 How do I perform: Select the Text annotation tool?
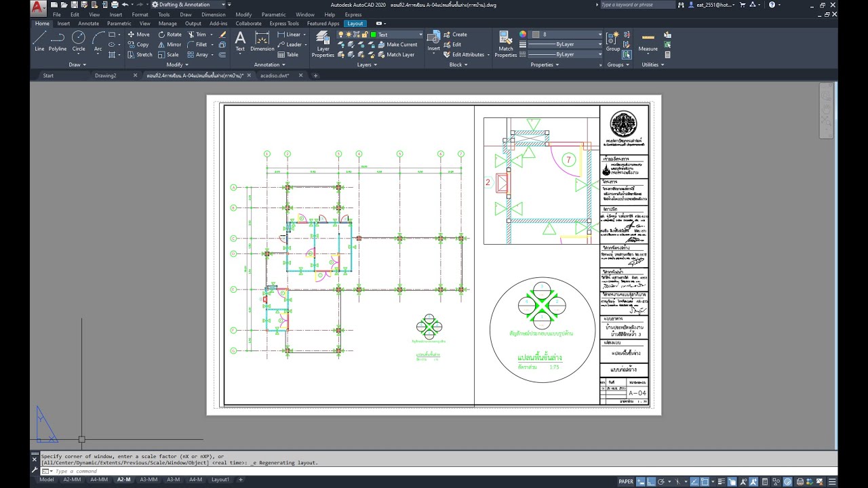(240, 41)
